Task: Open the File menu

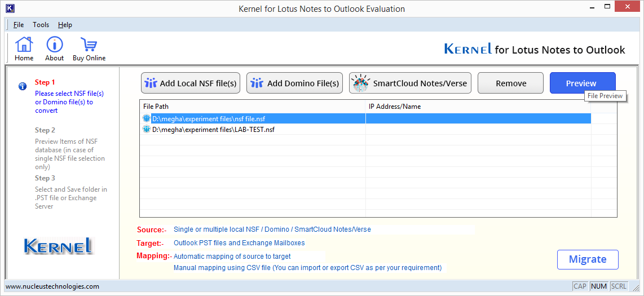Action: point(19,25)
